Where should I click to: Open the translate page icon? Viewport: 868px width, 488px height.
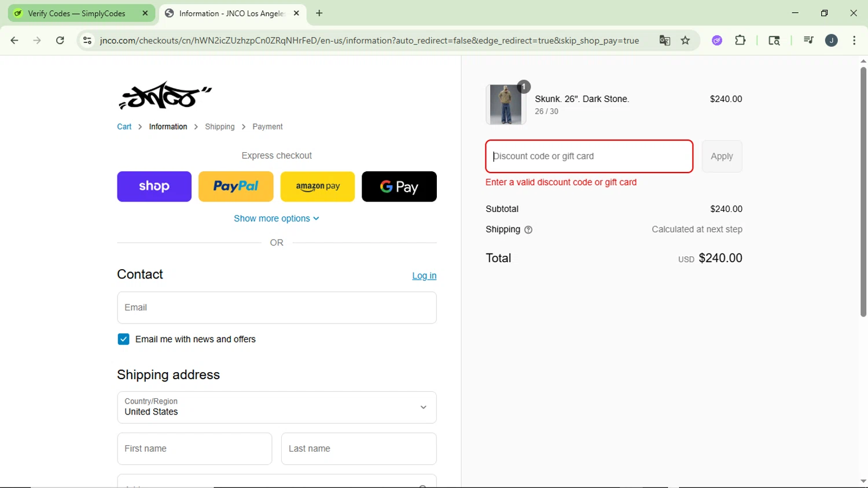pyautogui.click(x=664, y=41)
